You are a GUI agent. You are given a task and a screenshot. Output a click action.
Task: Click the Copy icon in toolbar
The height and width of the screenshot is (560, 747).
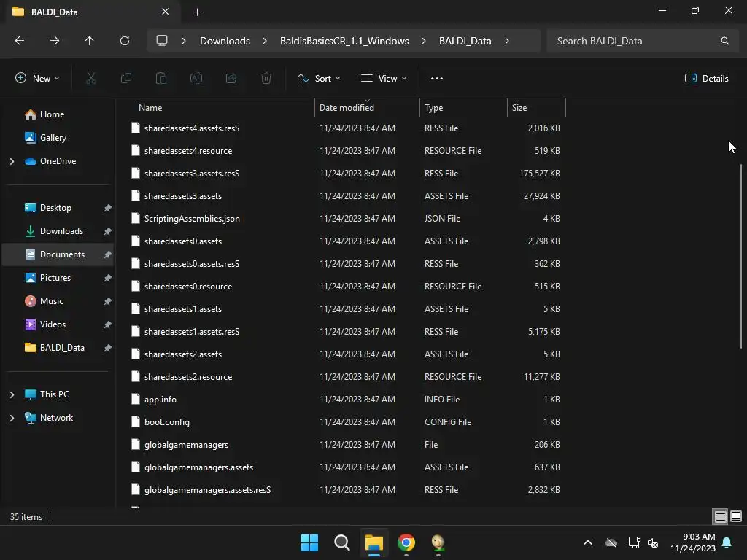[x=125, y=79]
